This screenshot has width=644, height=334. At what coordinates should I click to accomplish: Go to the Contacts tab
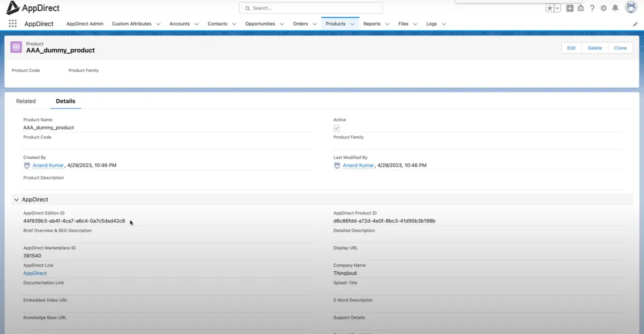click(217, 24)
